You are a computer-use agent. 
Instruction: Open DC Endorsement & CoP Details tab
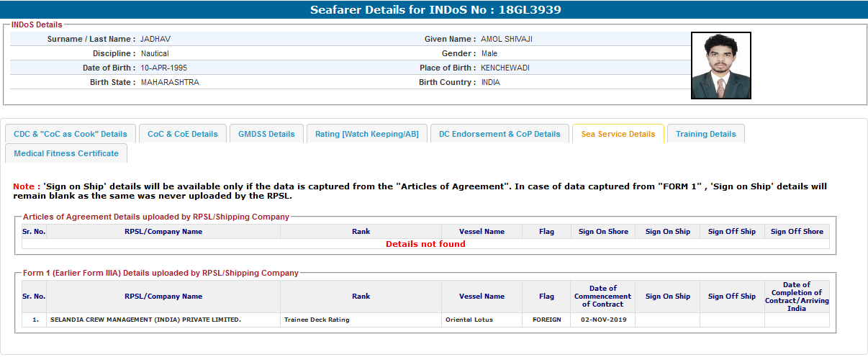click(x=499, y=134)
